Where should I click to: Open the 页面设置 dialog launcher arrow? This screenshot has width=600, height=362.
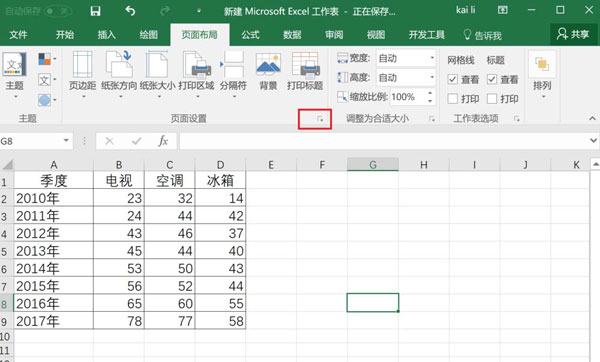320,119
